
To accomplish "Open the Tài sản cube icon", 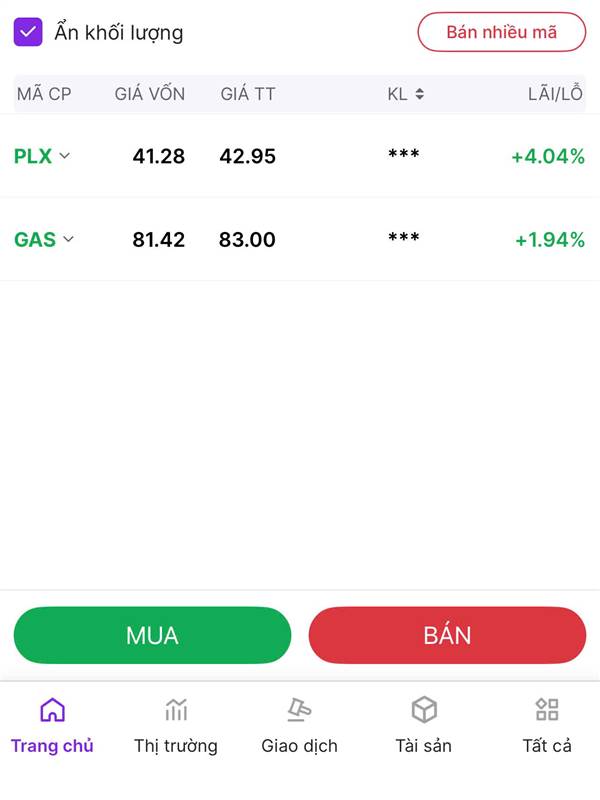I will [x=424, y=711].
